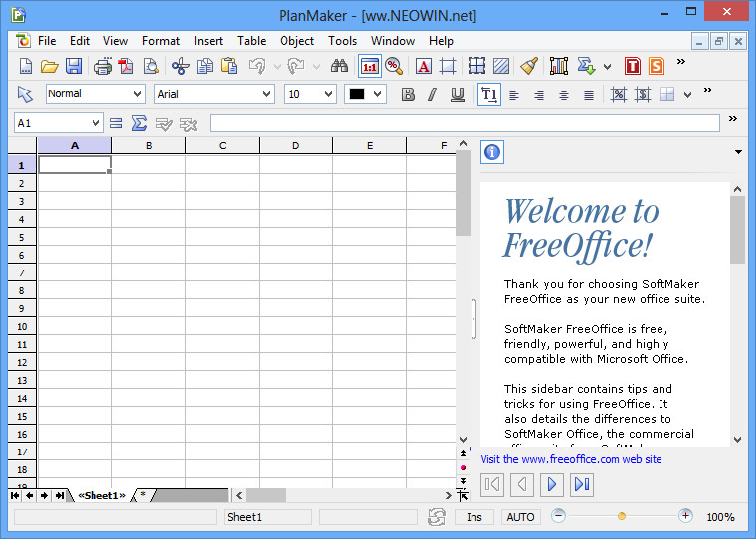Image resolution: width=756 pixels, height=539 pixels.
Task: Save the workbook with the floppy icon
Action: [74, 66]
